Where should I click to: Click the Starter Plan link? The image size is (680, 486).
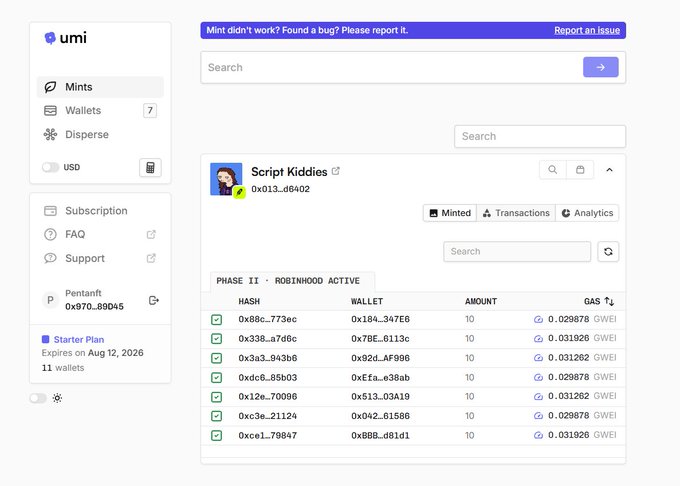click(78, 339)
